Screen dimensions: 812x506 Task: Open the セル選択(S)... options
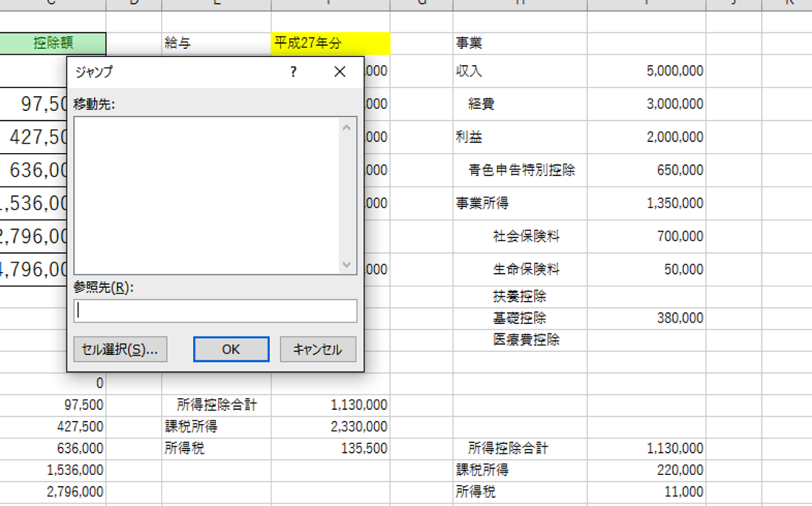pyautogui.click(x=121, y=349)
